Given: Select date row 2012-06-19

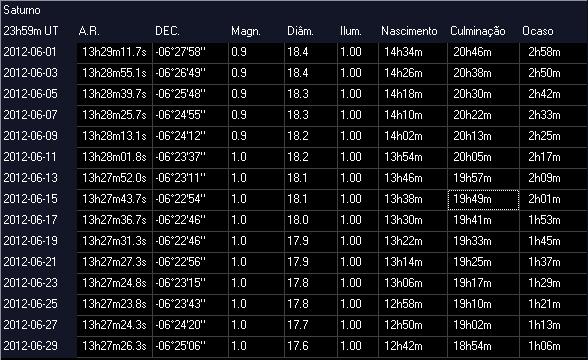Looking at the screenshot, I should click(x=30, y=241).
